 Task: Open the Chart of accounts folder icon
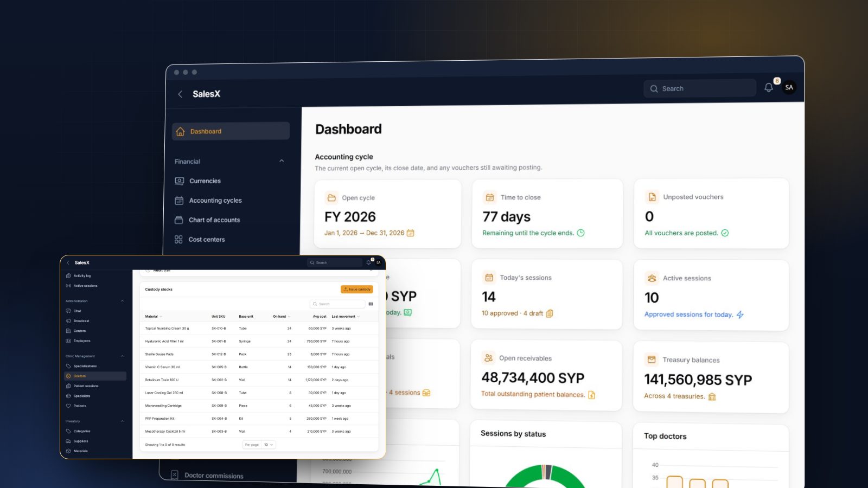178,220
